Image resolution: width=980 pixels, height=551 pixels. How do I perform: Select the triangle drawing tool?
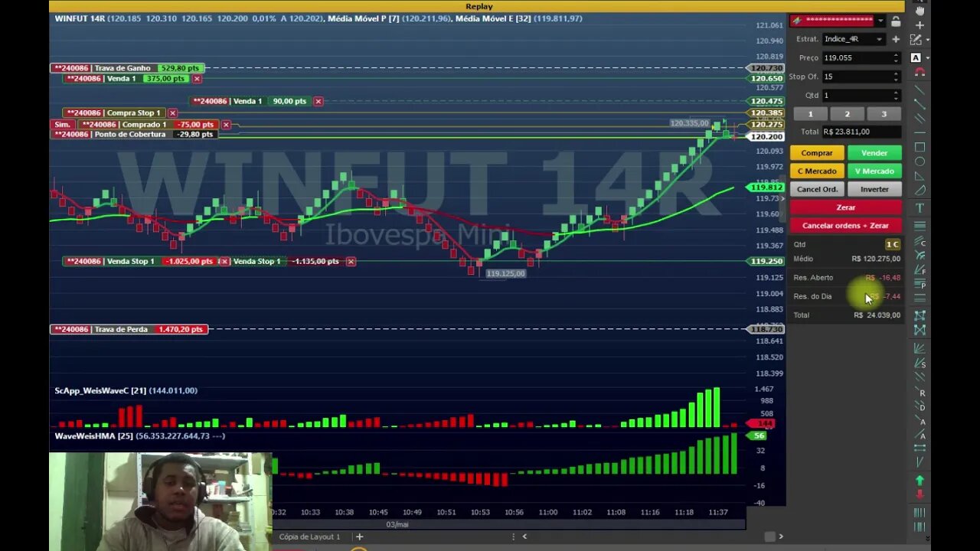(920, 176)
